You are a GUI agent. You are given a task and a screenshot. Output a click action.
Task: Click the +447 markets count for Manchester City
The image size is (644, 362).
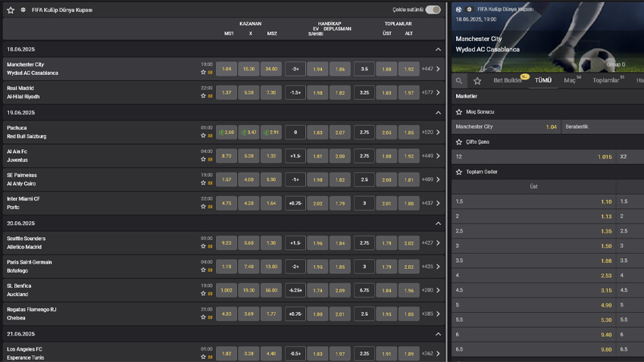pyautogui.click(x=427, y=69)
